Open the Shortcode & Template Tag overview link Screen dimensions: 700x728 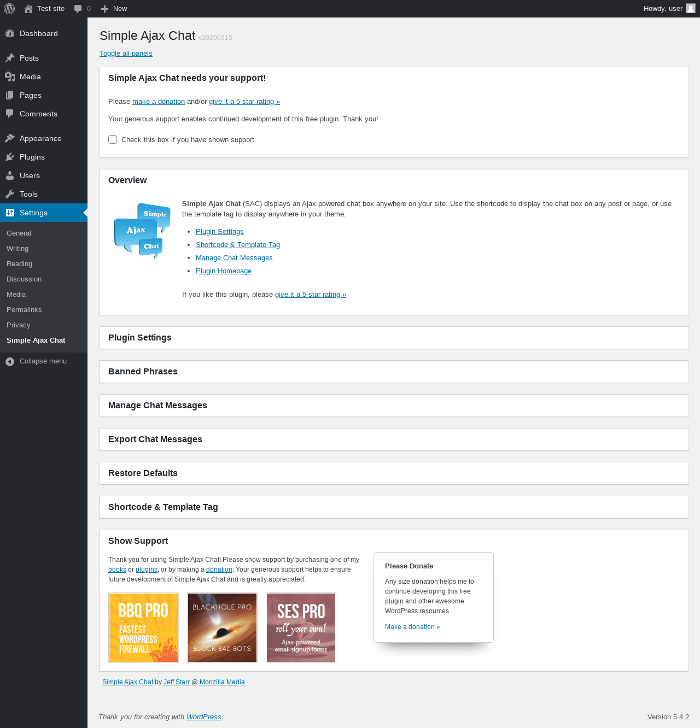coord(238,245)
